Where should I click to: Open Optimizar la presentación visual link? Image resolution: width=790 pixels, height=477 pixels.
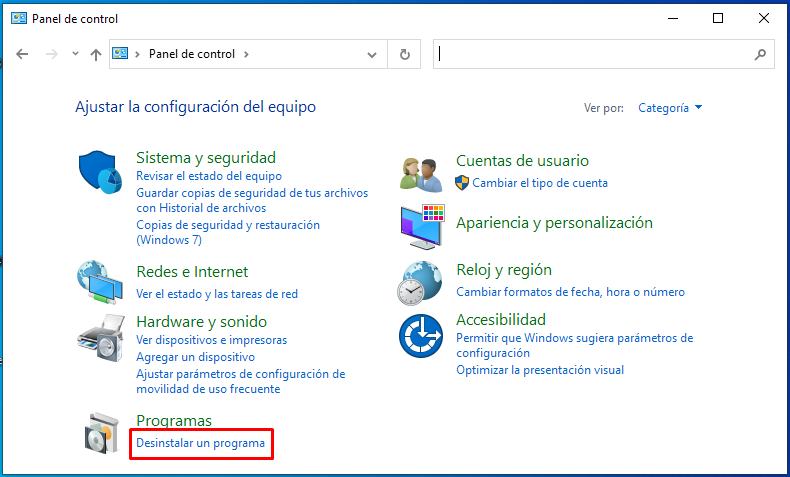point(539,370)
